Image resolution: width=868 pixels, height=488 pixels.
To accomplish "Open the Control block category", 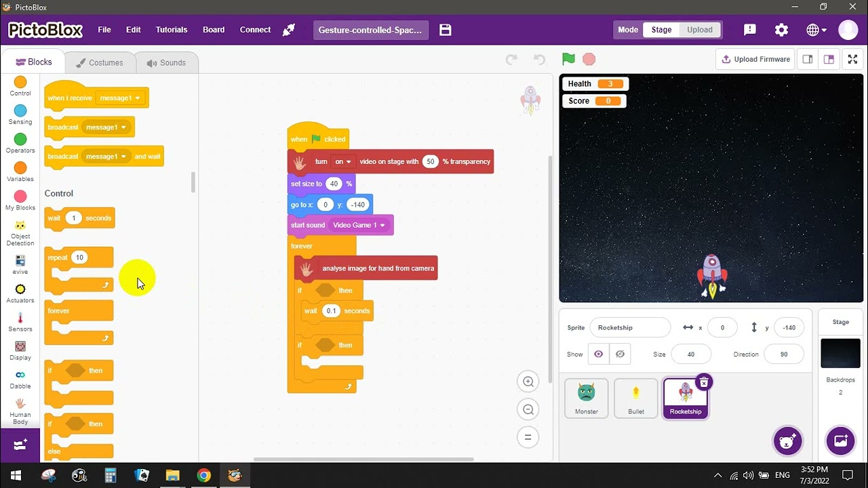I will pos(20,86).
